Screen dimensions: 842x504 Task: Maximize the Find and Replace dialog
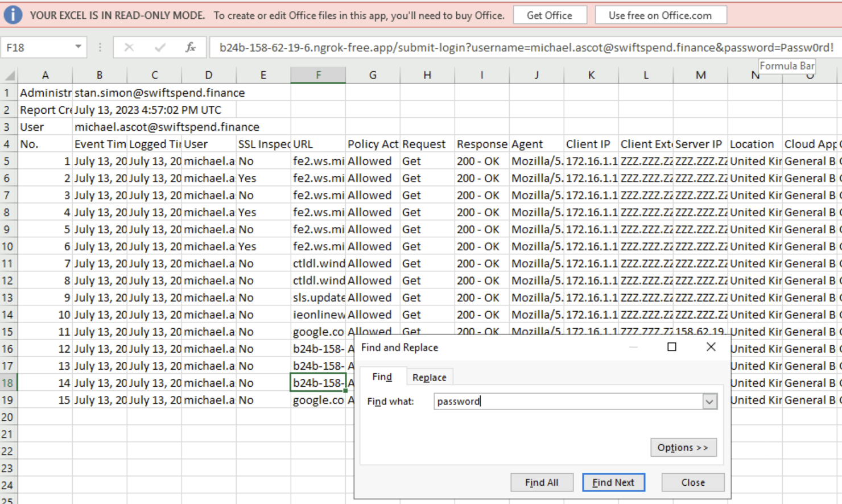click(x=671, y=347)
